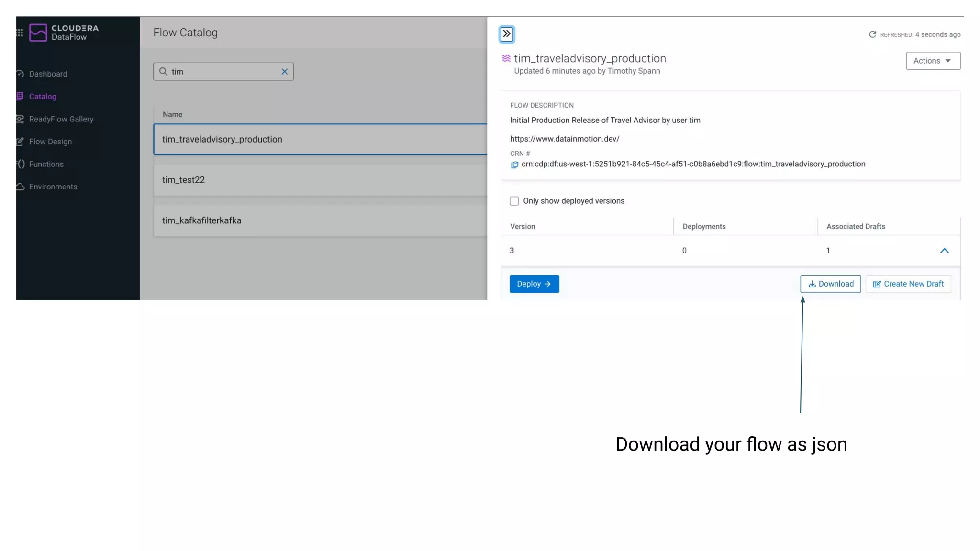Clear the search field with the X
This screenshot has height=551, width=980.
(285, 72)
